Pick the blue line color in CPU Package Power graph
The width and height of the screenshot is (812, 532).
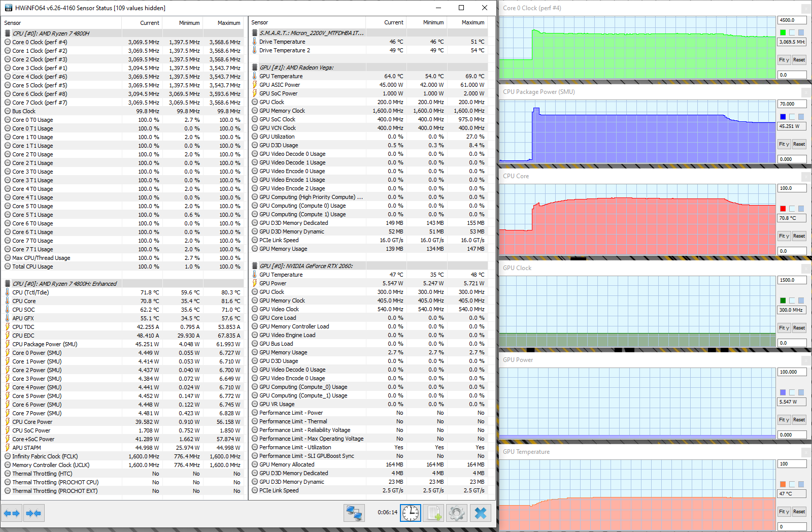pos(783,117)
